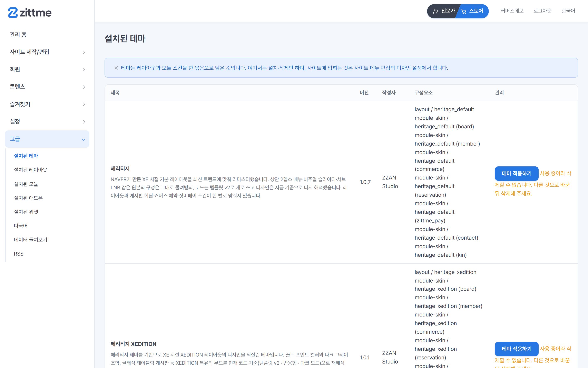Click the 관리 column header
The image size is (588, 368).
[x=499, y=93]
